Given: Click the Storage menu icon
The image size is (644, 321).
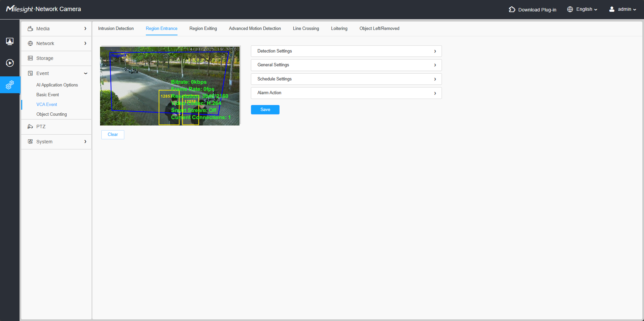Looking at the screenshot, I should tap(30, 58).
